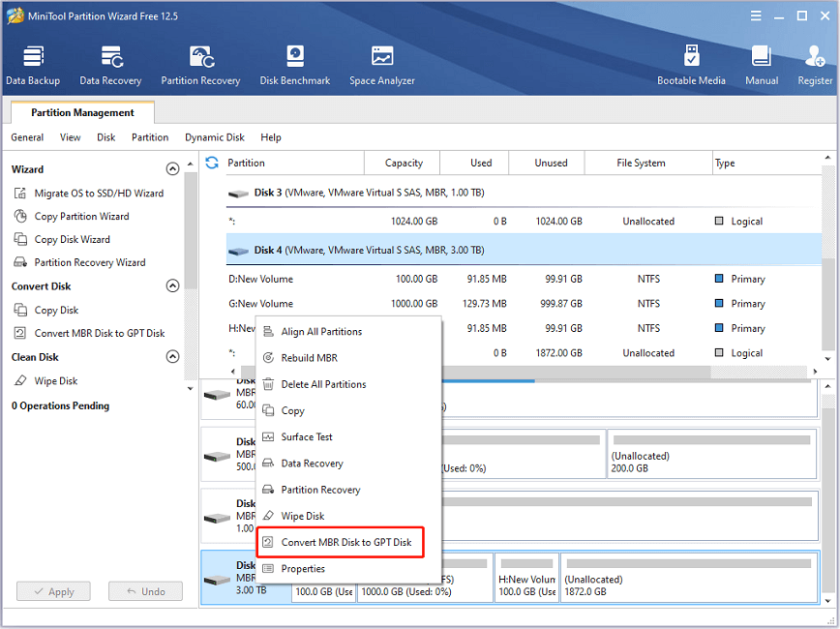Select the Disk 4 header row
The image size is (840, 629).
point(524,251)
